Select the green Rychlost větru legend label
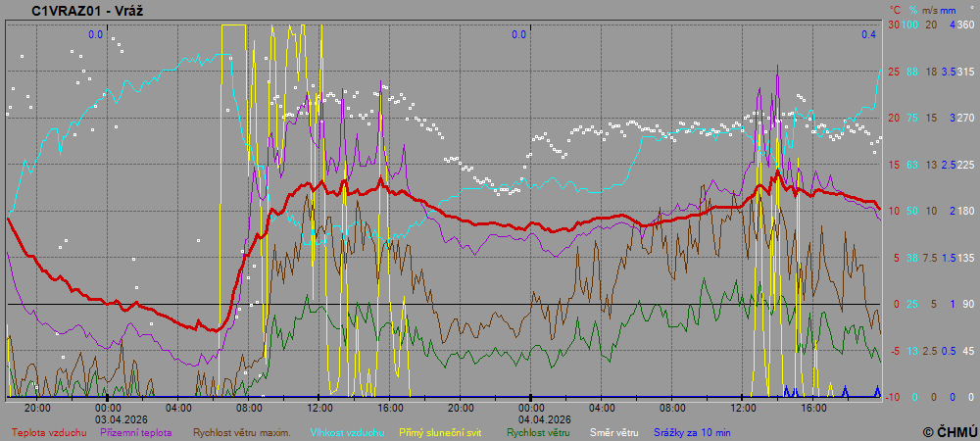980x441 pixels. 539,431
